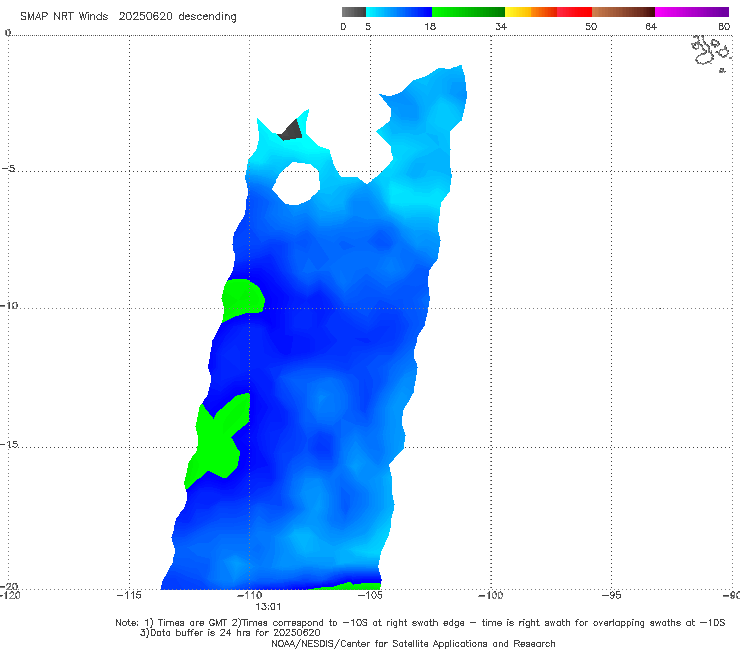
Task: Click the '18' label under the color bar
Action: pyautogui.click(x=430, y=27)
